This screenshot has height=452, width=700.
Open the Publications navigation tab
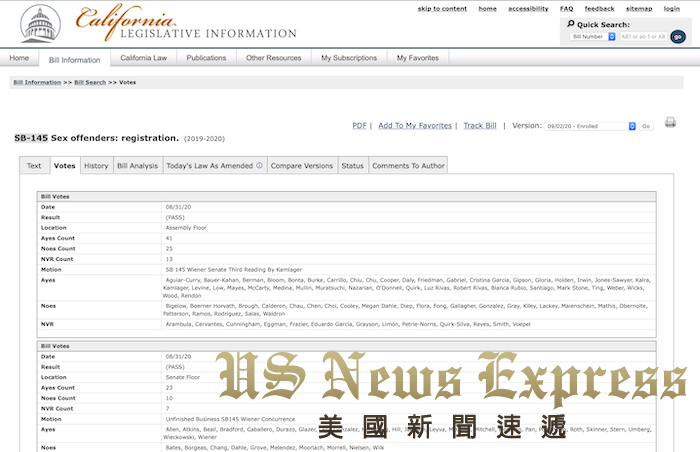point(206,58)
